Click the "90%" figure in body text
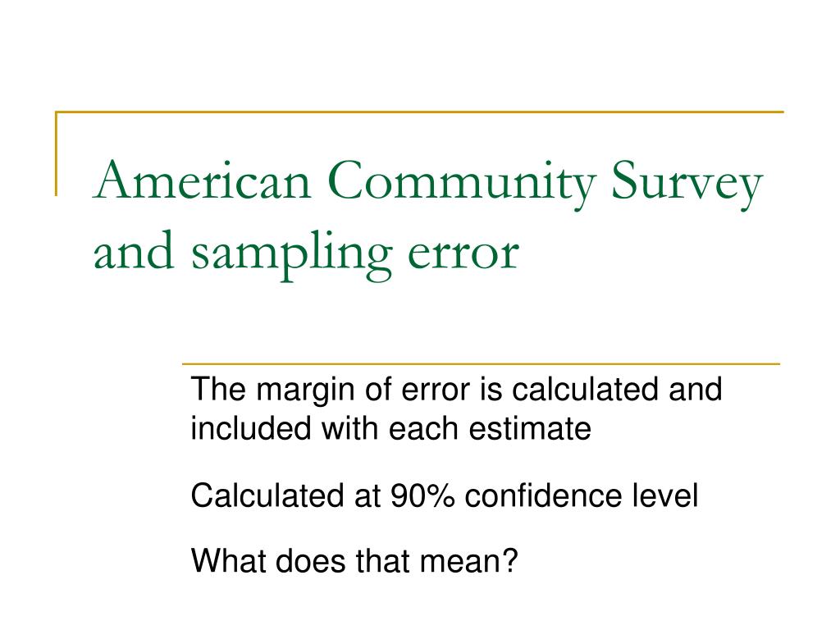Screen dimensions: 840x630 [x=422, y=495]
